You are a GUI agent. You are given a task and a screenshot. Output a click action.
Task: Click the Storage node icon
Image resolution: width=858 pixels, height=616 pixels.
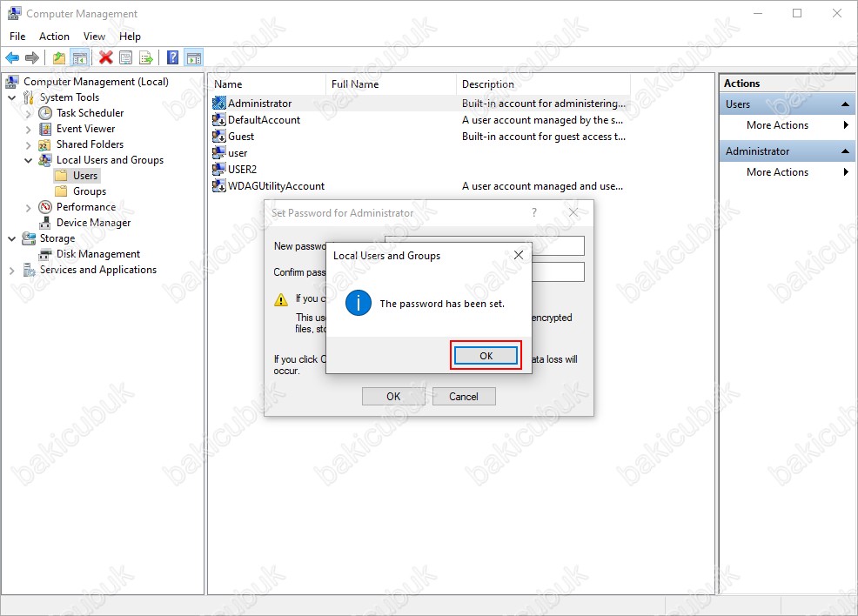29,238
